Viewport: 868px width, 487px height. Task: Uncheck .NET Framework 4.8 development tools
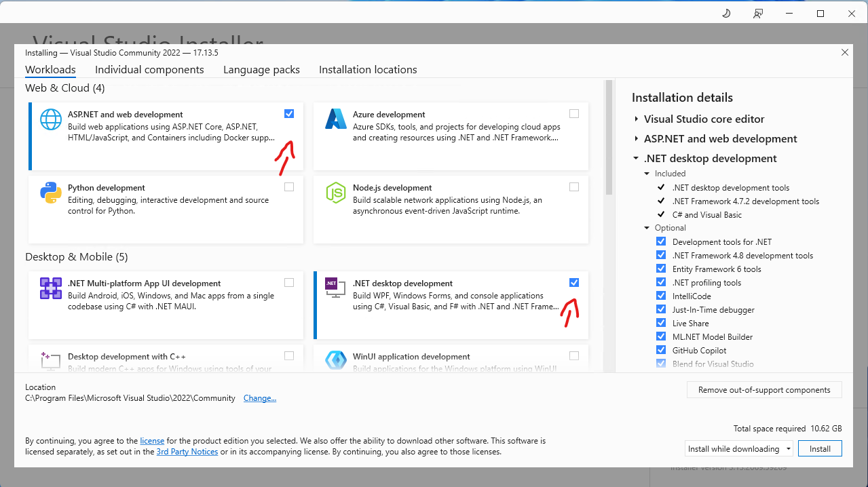661,255
